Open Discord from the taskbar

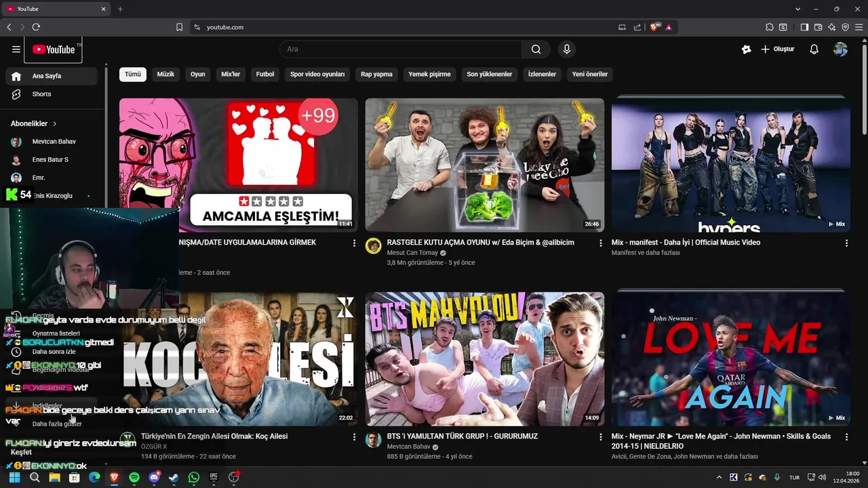pos(154,478)
